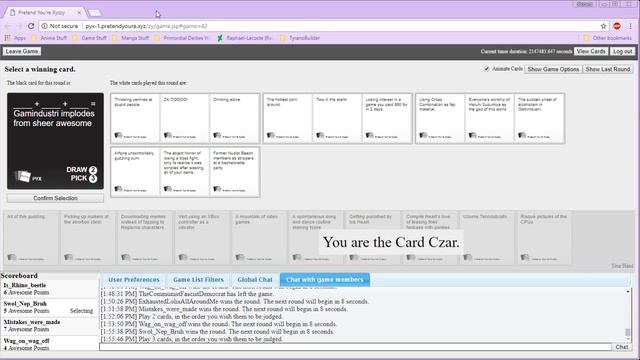The image size is (640, 360).
Task: Open the Raphael-Lacoste bookmark
Action: (x=245, y=38)
